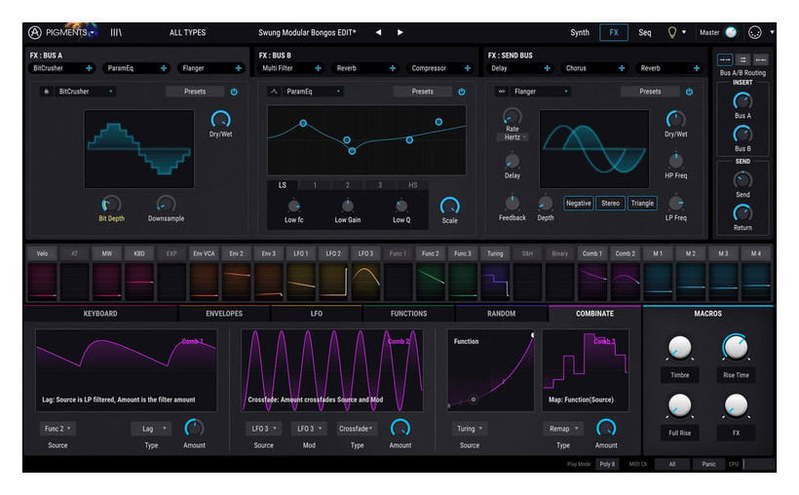This screenshot has width=799, height=495.
Task: Click plus beside Chorus in Send Bus
Action: click(x=622, y=68)
